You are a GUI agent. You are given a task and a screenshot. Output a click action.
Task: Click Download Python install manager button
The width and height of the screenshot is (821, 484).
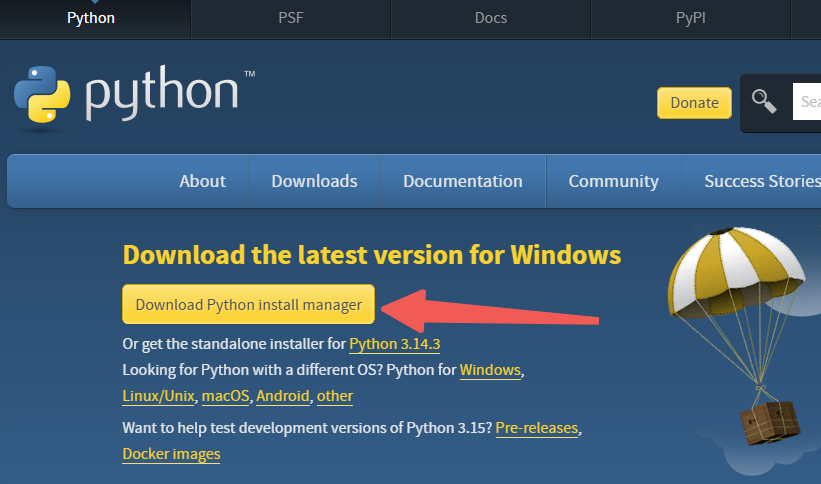coord(248,305)
